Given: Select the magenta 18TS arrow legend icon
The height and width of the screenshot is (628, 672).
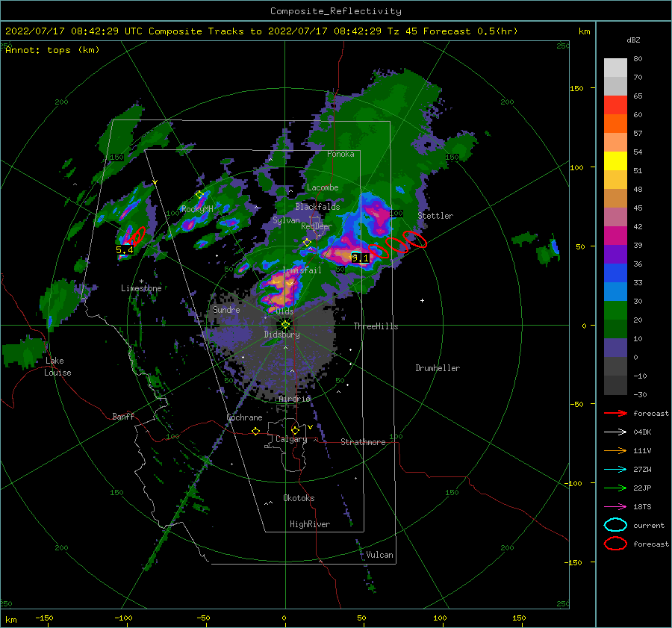Looking at the screenshot, I should [615, 507].
